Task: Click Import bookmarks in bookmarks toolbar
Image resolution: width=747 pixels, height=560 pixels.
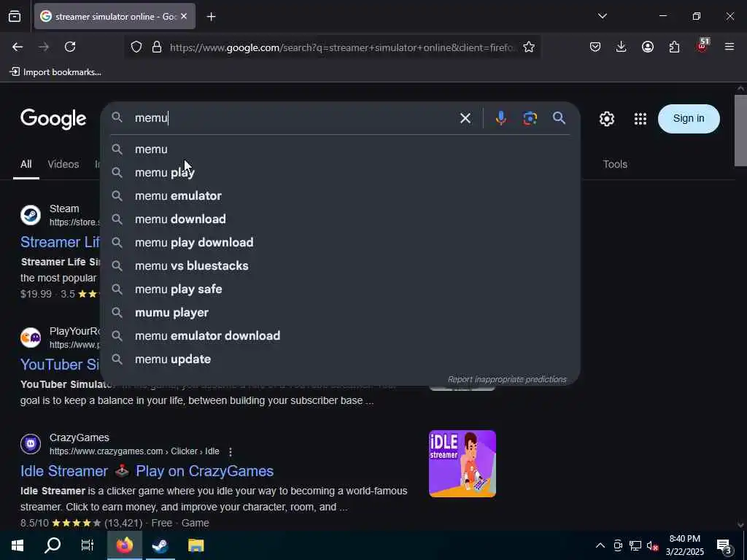Action: (55, 72)
